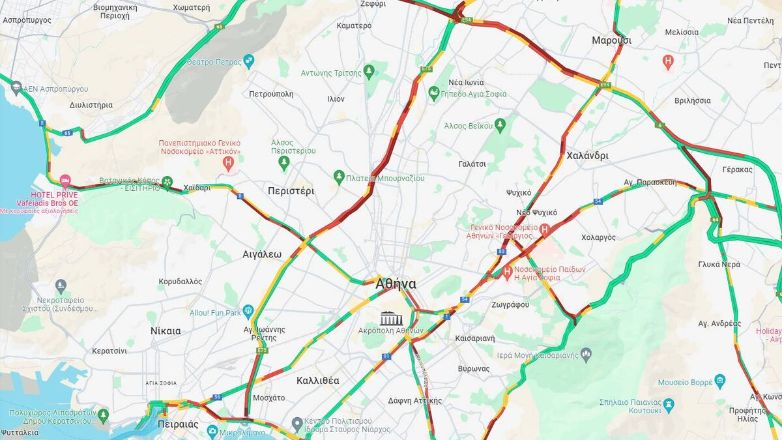
Task: Select the Γενικό Νοσοκομείο Αθηνών hospital icon
Action: [545, 230]
